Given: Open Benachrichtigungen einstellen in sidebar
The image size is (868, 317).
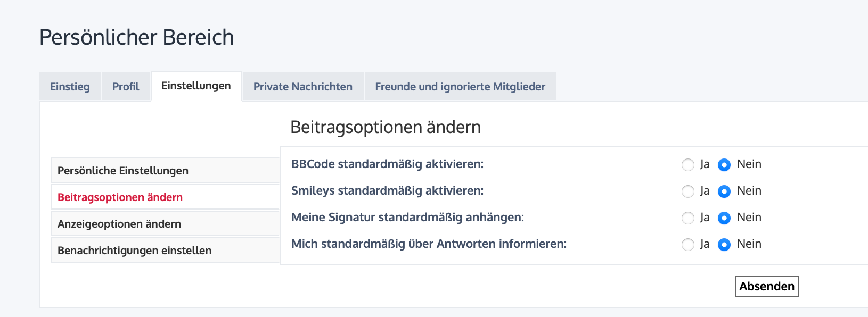Looking at the screenshot, I should coord(134,251).
